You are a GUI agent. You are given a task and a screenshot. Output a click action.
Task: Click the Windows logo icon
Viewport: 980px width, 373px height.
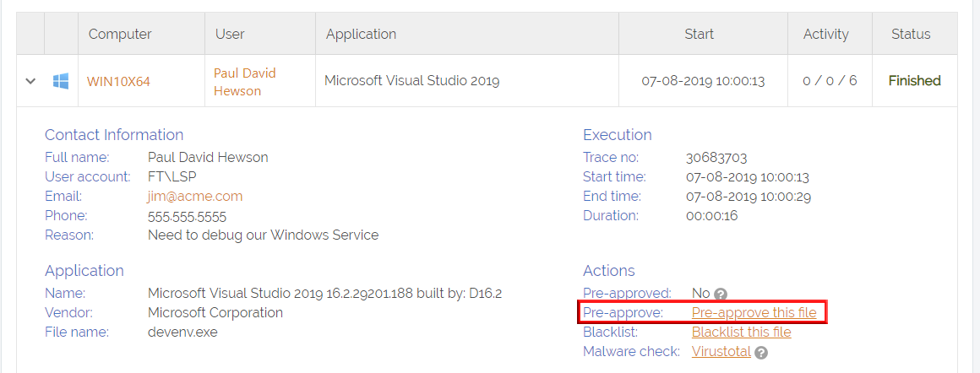[61, 81]
